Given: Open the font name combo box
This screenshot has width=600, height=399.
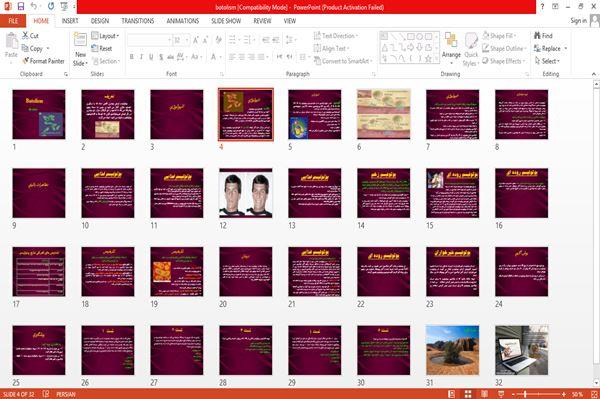Looking at the screenshot, I should (x=149, y=40).
